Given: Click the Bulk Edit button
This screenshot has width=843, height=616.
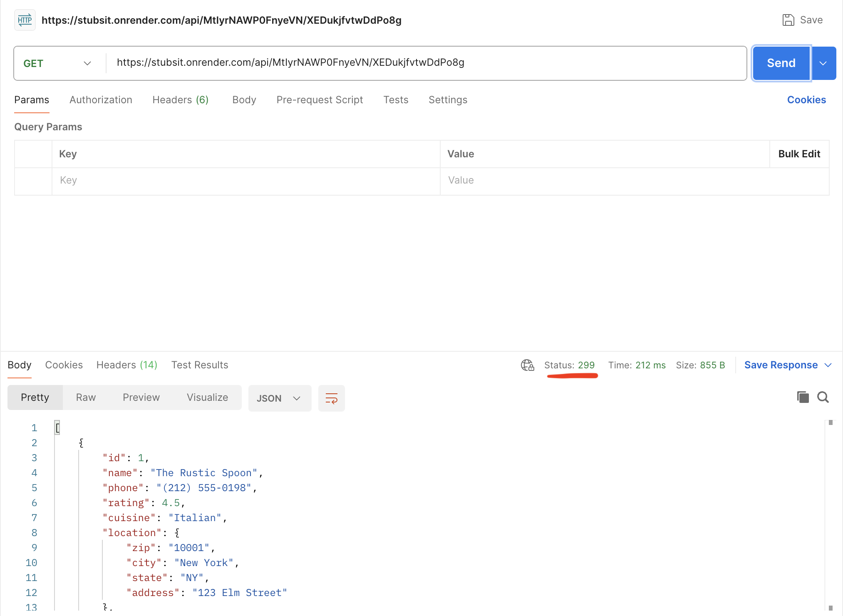Looking at the screenshot, I should coord(799,154).
